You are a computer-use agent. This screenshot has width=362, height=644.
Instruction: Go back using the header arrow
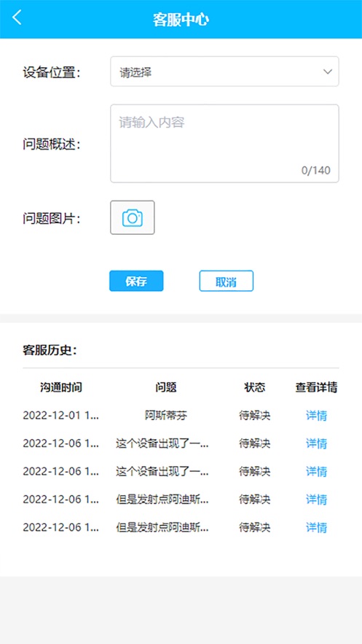pos(17,18)
